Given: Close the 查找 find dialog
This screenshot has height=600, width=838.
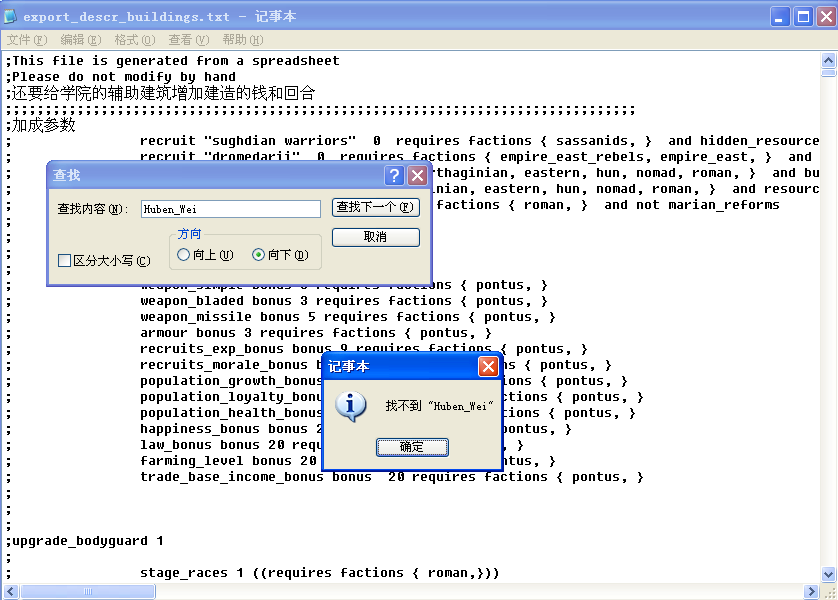Looking at the screenshot, I should (417, 176).
